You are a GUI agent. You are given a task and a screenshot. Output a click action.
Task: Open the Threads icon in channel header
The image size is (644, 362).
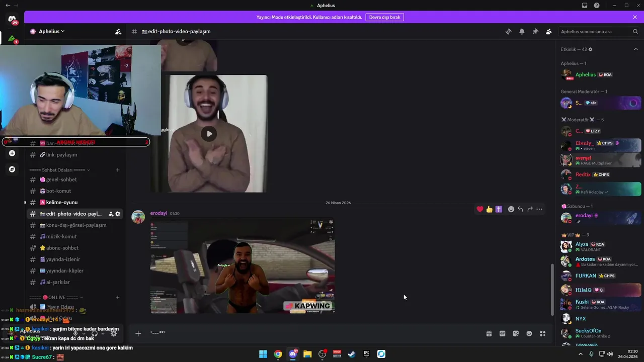click(x=508, y=31)
